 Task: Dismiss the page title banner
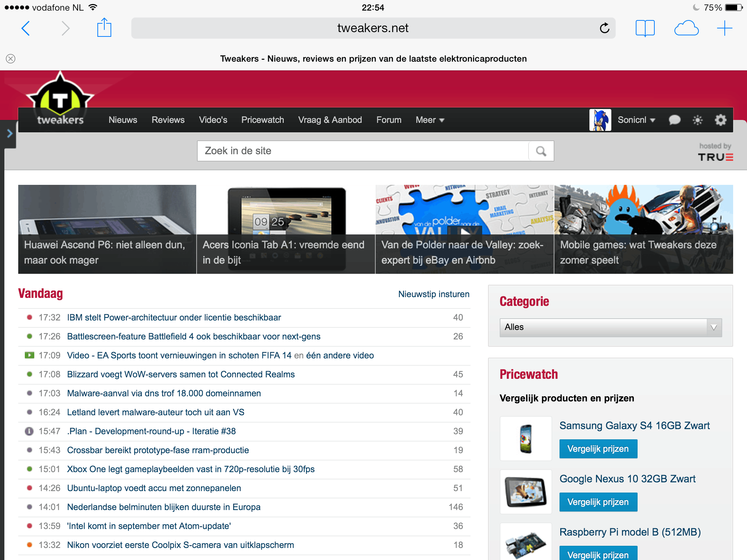click(11, 59)
